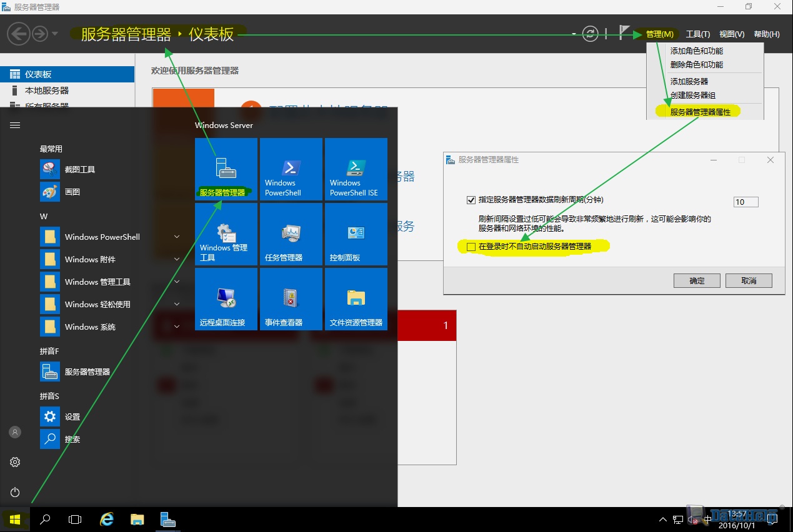
Task: Click the 拼音S group header in app list
Action: pos(49,397)
